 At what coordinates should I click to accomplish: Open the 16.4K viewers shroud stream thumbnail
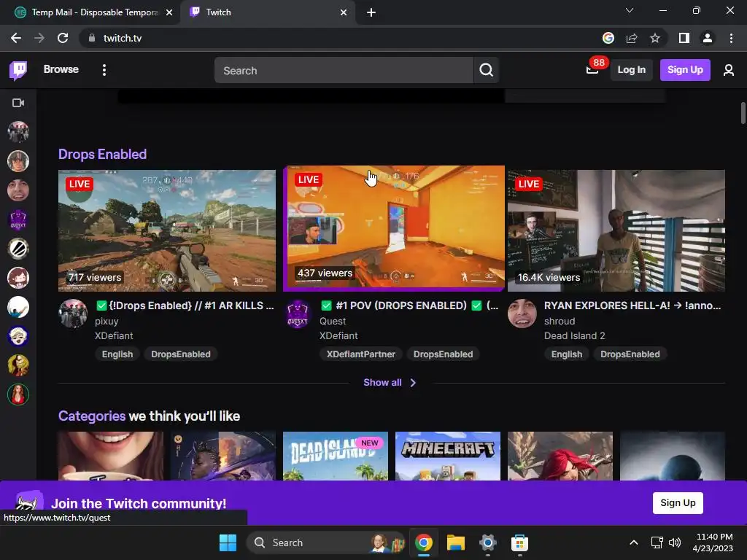(x=616, y=230)
